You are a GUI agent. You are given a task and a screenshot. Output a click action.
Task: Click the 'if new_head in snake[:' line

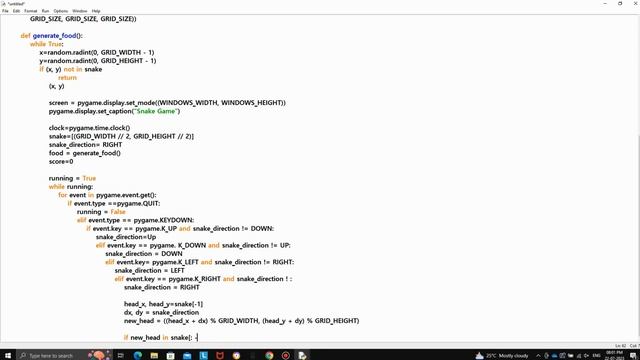click(x=160, y=338)
